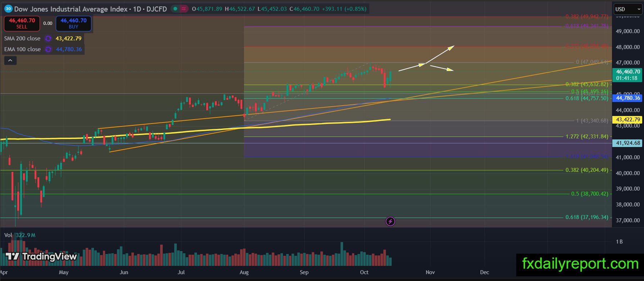Click the Jul label on time axis
The width and height of the screenshot is (644, 281).
181,272
